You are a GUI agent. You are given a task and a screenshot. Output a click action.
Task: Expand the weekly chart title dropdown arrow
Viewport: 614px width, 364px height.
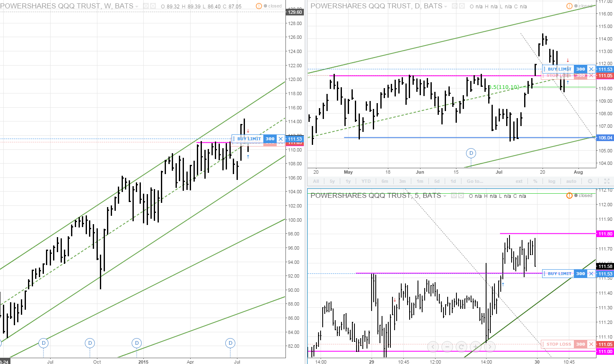click(137, 7)
